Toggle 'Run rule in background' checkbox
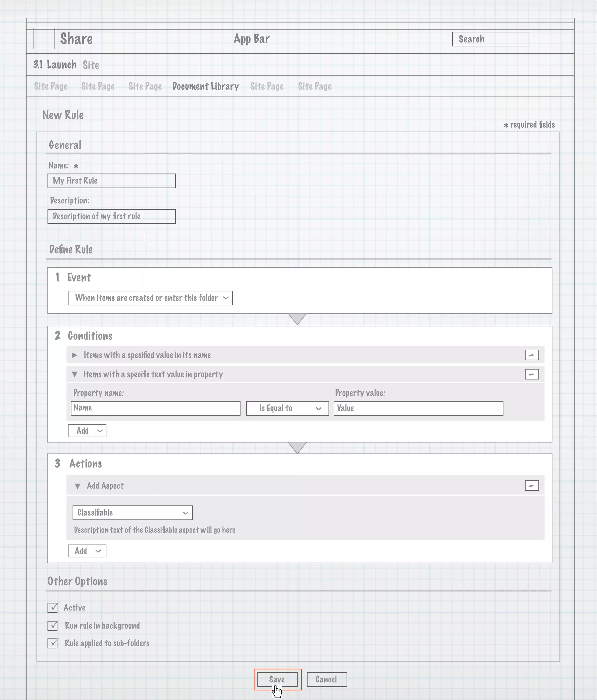The width and height of the screenshot is (597, 700). point(53,626)
